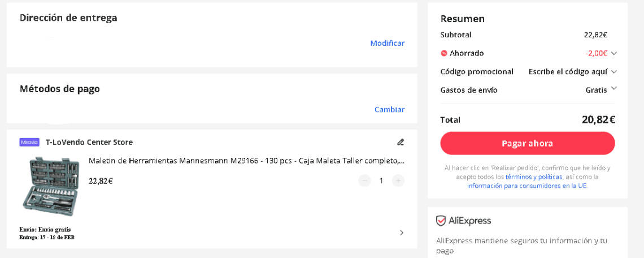Decrease product quantity with minus button
Image resolution: width=644 pixels, height=258 pixels.
click(x=364, y=180)
